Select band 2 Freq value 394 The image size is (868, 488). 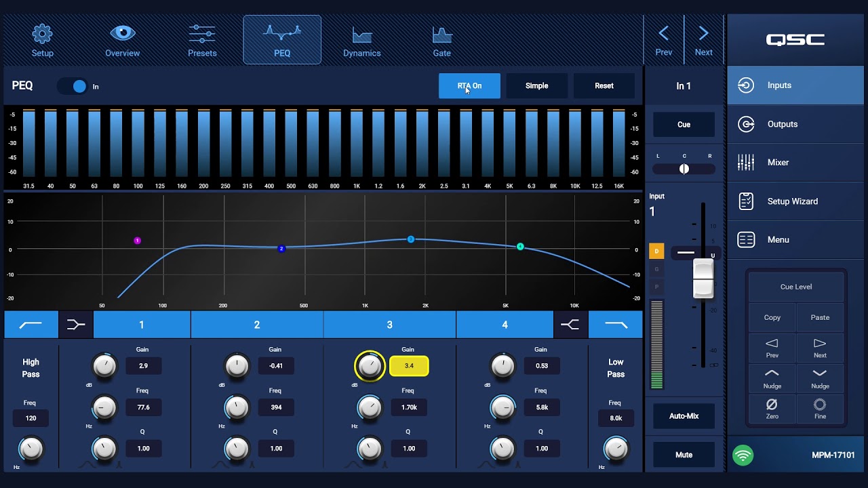[276, 407]
